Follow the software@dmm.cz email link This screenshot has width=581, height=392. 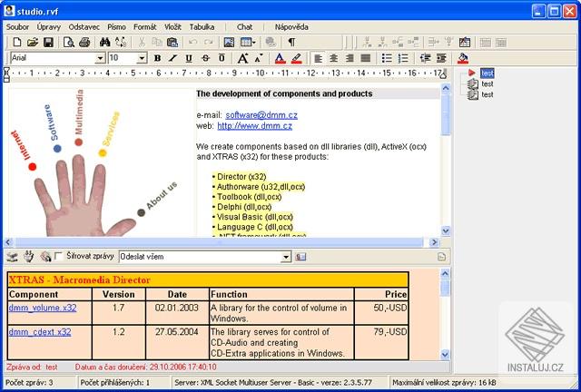[x=261, y=115]
